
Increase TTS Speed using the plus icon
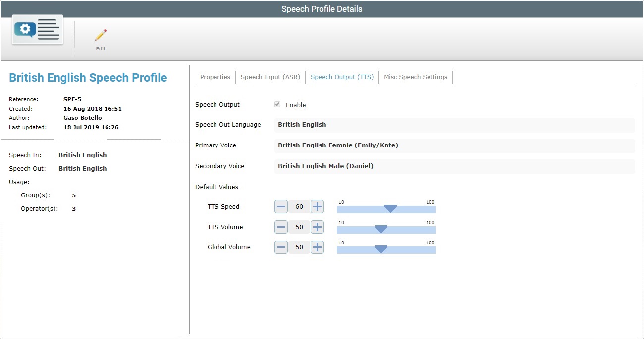317,206
